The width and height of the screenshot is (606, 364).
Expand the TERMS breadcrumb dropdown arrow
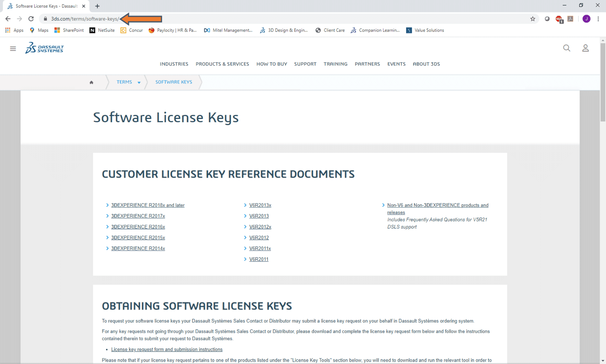(x=139, y=83)
